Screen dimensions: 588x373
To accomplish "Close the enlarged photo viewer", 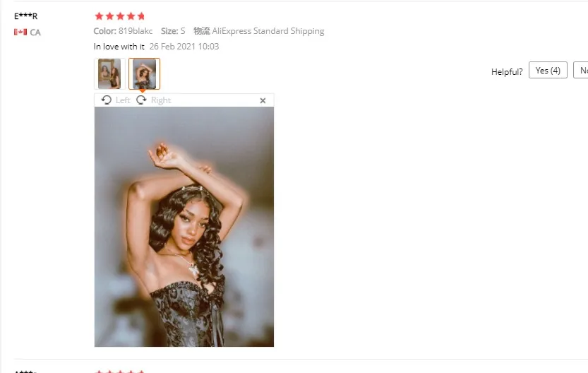I will (x=263, y=100).
